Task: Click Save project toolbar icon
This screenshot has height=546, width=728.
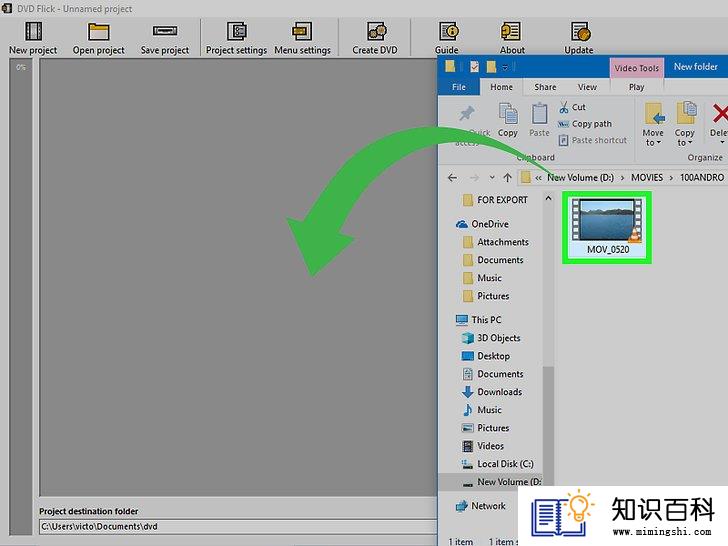Action: 165,39
